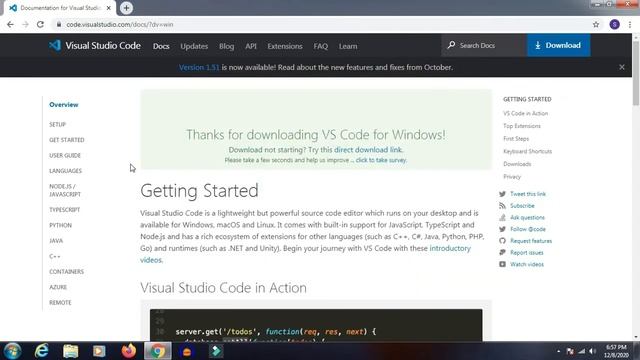Click the icon beside Ask questions

(x=502, y=218)
